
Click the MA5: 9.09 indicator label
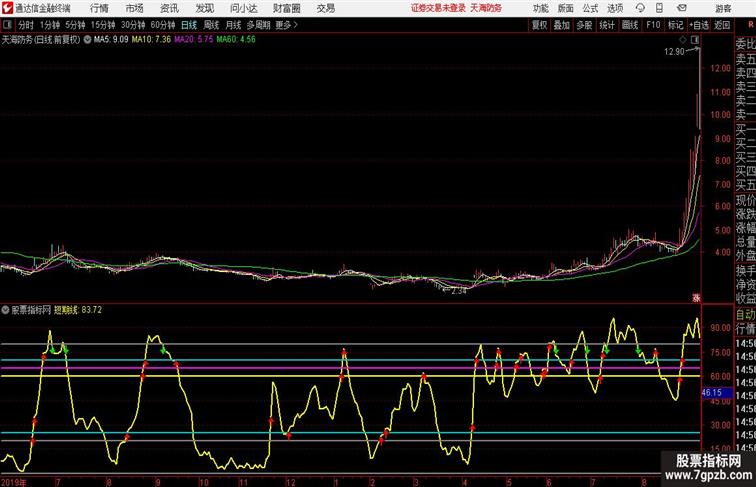(111, 40)
